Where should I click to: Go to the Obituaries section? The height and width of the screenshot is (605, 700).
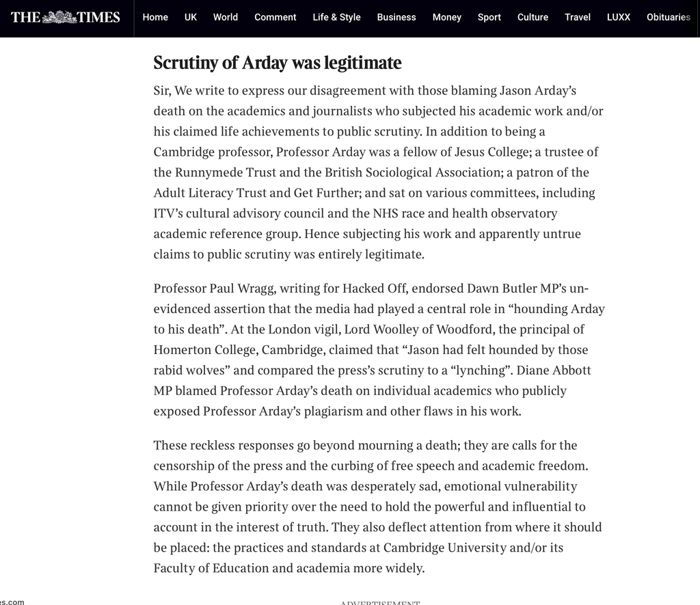(x=669, y=17)
